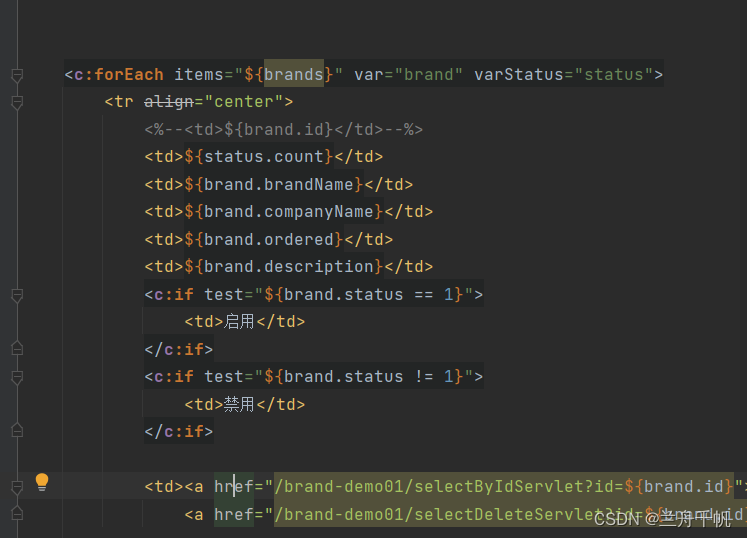
Task: Click the brand.brandName expression
Action: (x=274, y=184)
